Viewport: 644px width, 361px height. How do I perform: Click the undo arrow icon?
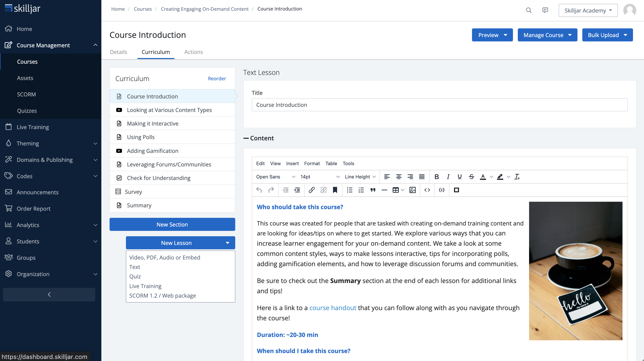pyautogui.click(x=259, y=190)
